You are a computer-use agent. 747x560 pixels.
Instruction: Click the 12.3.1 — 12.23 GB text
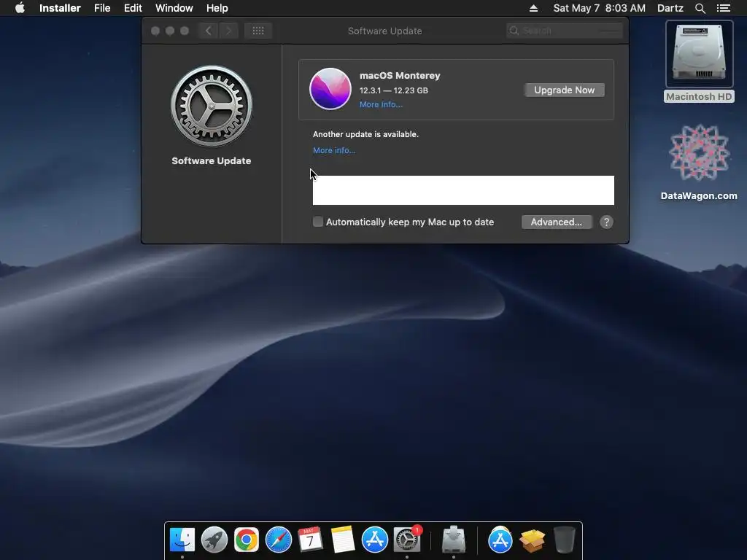point(393,90)
